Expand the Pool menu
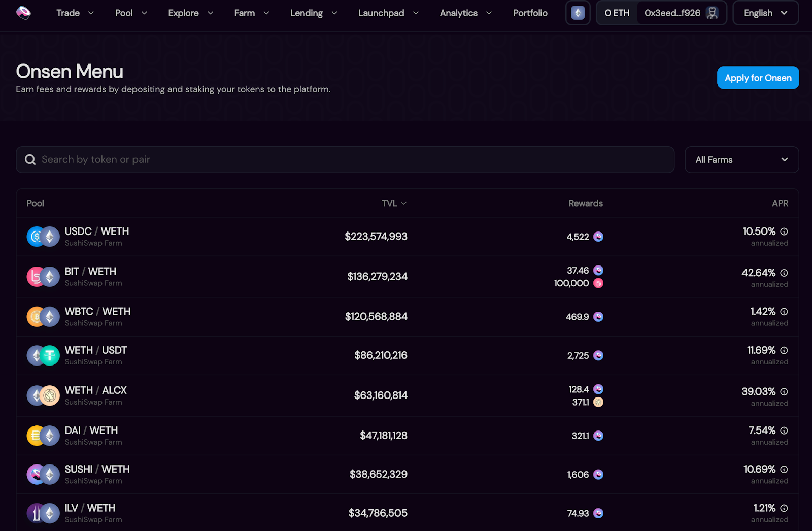 [x=131, y=13]
